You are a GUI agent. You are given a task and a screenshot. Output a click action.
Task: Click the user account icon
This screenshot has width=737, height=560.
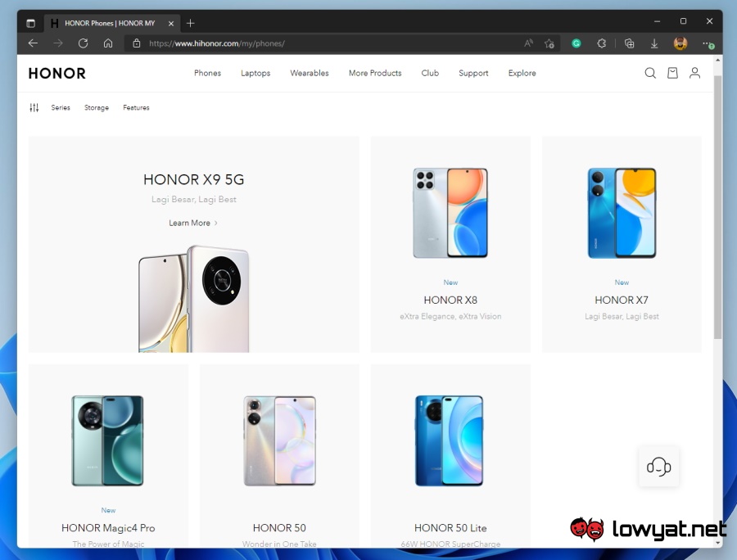(694, 73)
